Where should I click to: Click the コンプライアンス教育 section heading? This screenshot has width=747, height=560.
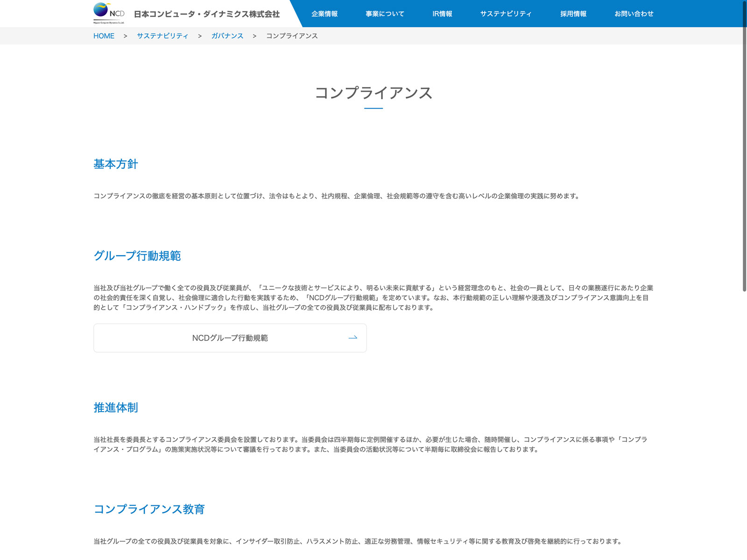149,509
